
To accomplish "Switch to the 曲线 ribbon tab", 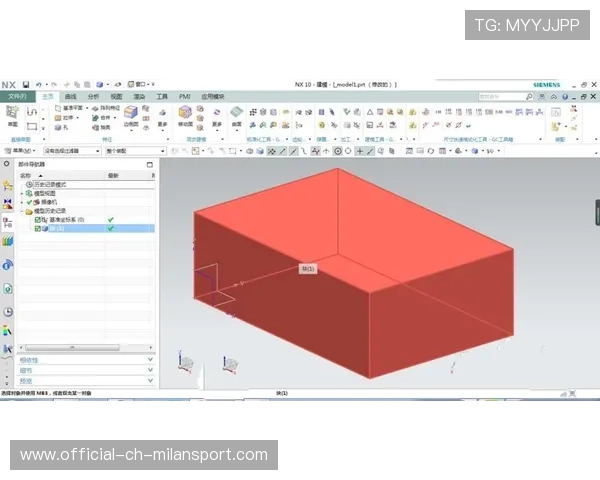I will 70,96.
